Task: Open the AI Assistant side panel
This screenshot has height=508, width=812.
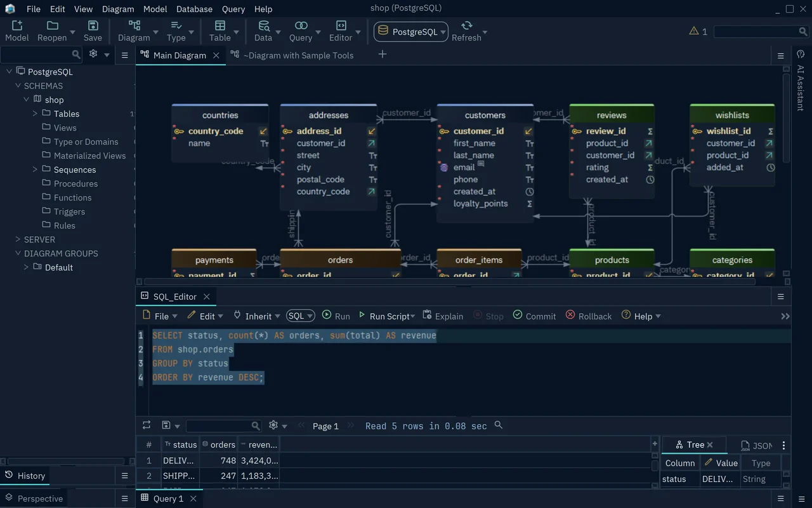Action: (x=801, y=82)
